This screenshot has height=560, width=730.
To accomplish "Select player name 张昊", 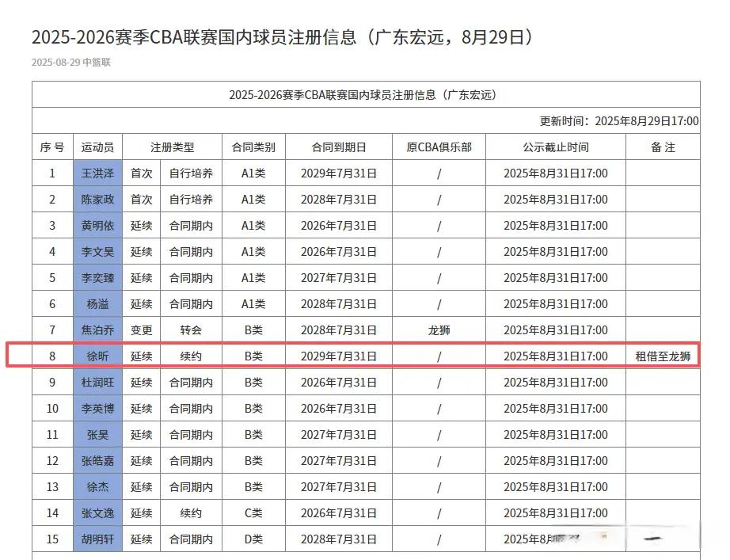I will pyautogui.click(x=97, y=435).
